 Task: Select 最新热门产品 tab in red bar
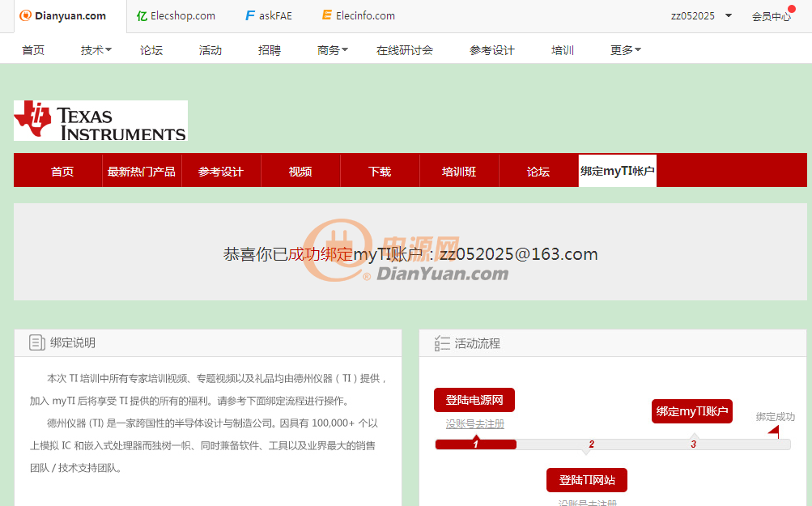[x=142, y=172]
